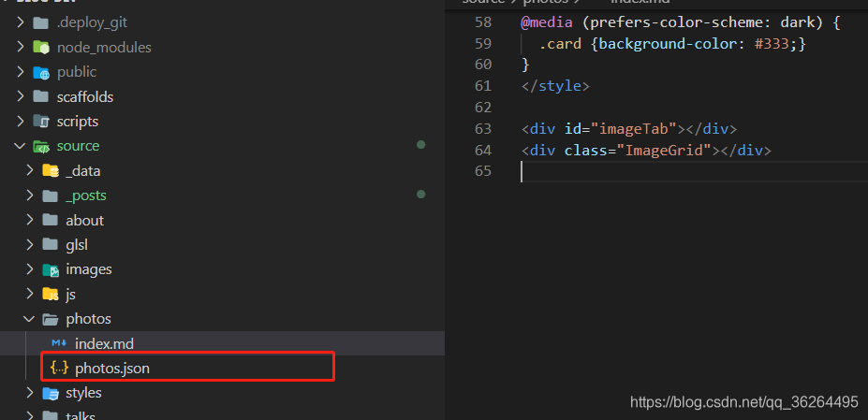
Task: Click the scripts folder icon
Action: [41, 122]
